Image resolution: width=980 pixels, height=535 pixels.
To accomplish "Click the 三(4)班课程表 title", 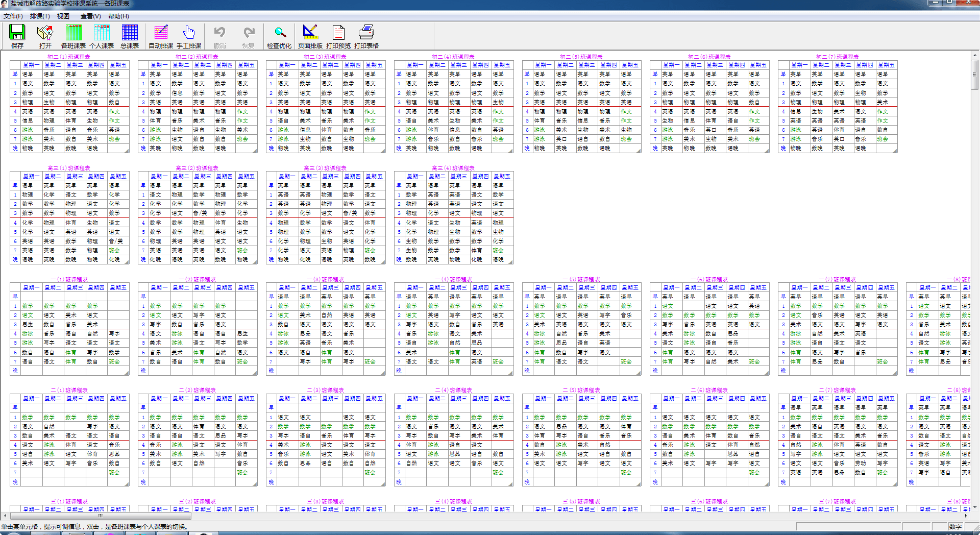I will click(x=453, y=501).
